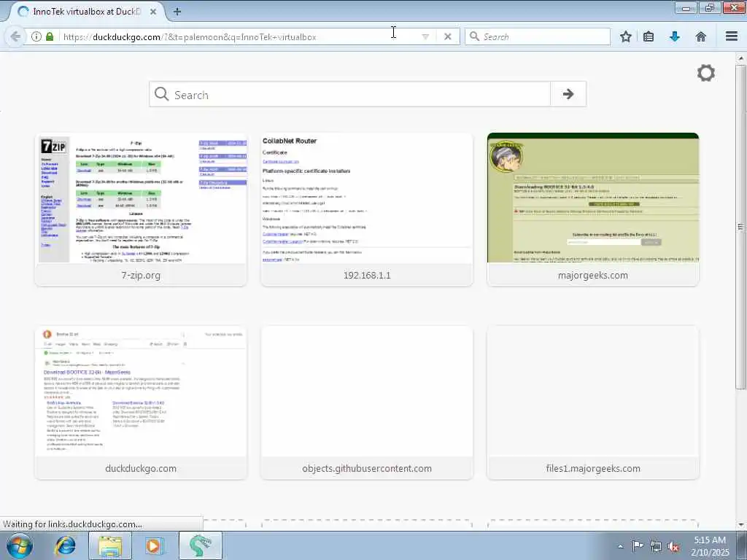This screenshot has height=560, width=747.
Task: Show bookmarks list icon
Action: (x=649, y=36)
